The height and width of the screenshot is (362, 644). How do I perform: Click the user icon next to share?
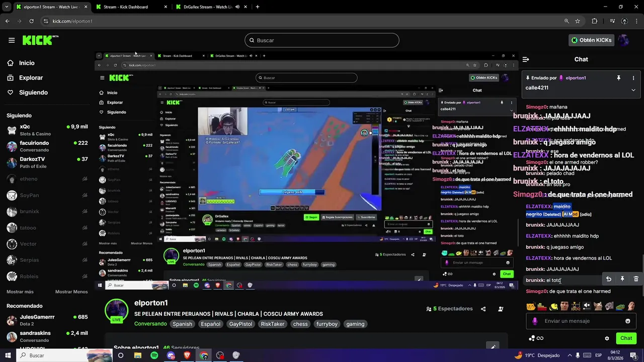501,309
